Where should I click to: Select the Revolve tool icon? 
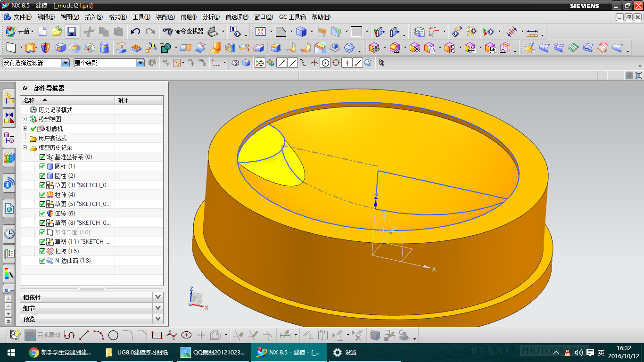45,48
